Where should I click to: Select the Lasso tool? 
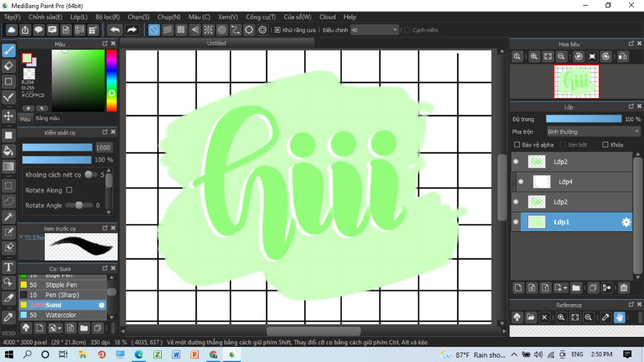click(9, 201)
